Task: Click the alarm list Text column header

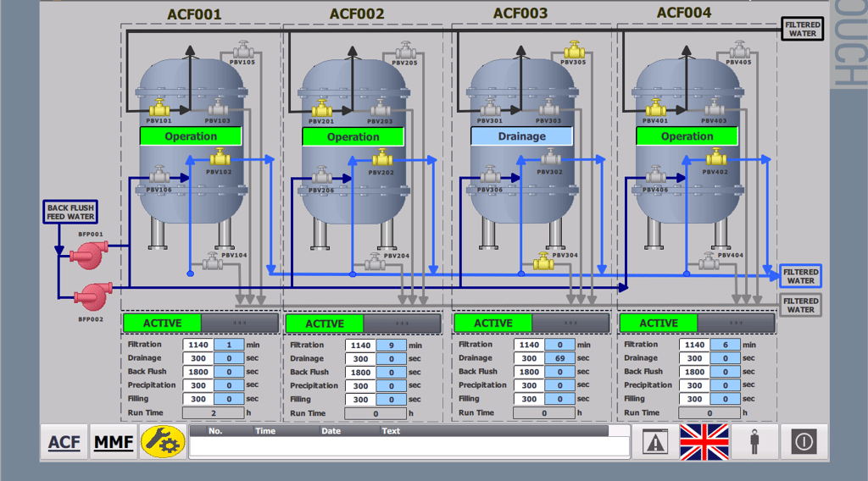Action: 391,431
